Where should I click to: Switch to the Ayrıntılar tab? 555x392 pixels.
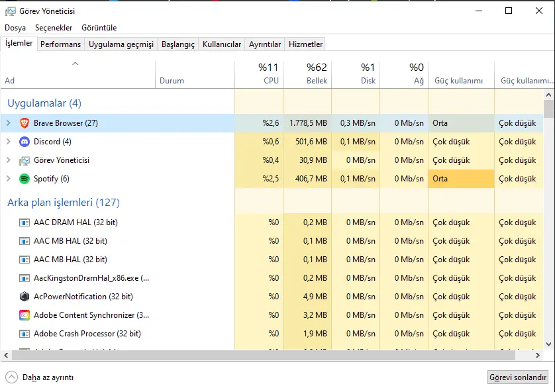pyautogui.click(x=265, y=44)
